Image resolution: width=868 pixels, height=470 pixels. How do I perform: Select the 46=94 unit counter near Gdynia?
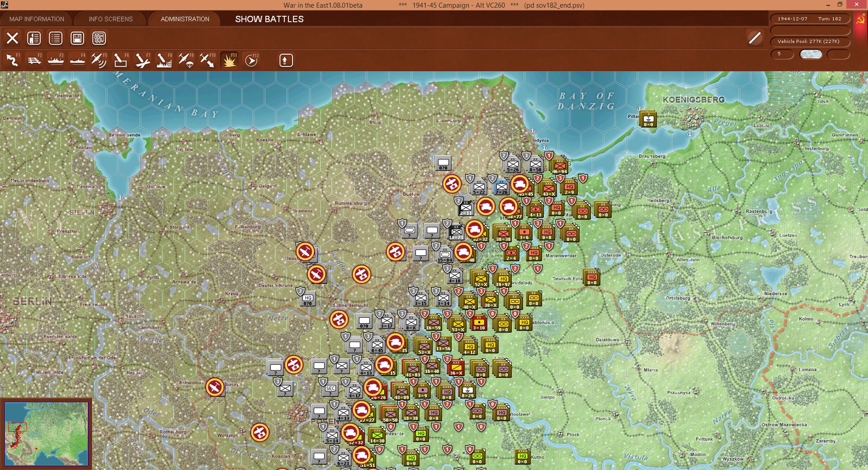tap(559, 166)
